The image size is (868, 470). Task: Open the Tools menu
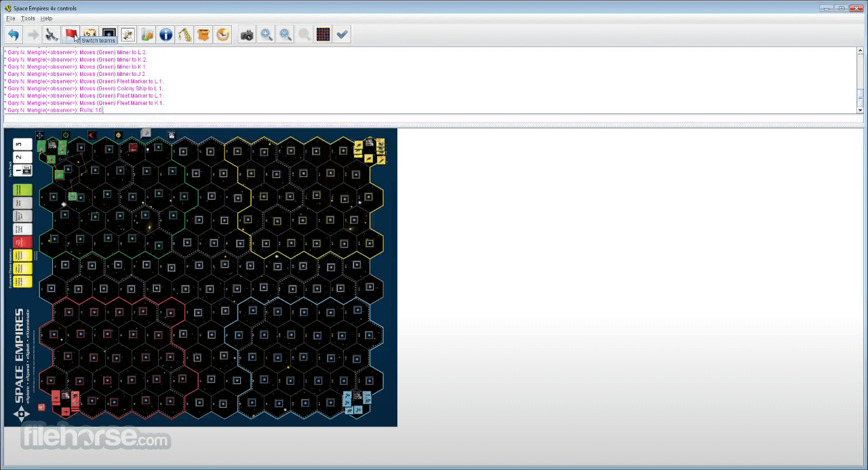pyautogui.click(x=28, y=18)
